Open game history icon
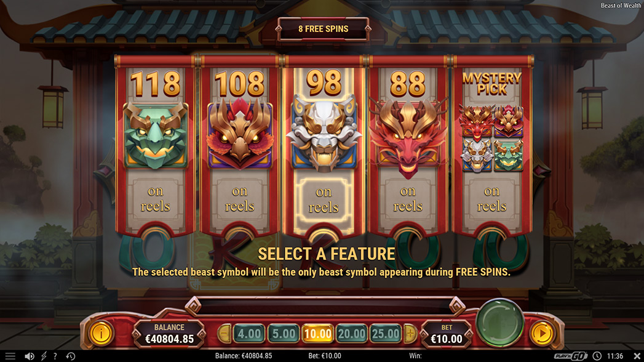This screenshot has width=644, height=362. click(x=70, y=356)
